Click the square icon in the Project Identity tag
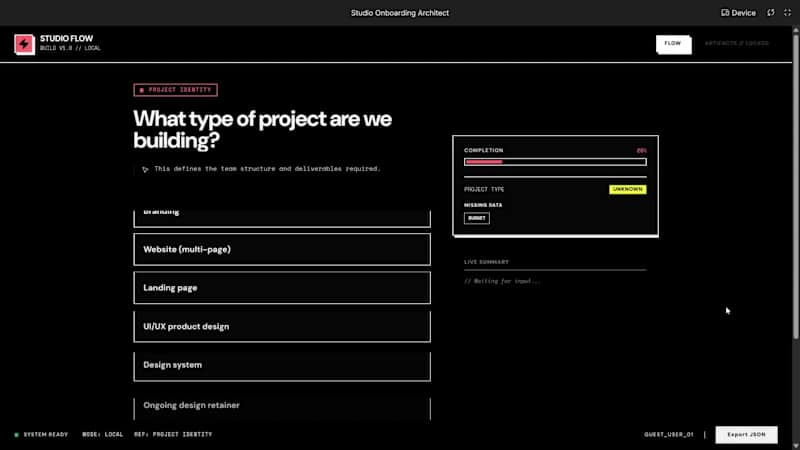800x450 pixels. click(x=142, y=90)
